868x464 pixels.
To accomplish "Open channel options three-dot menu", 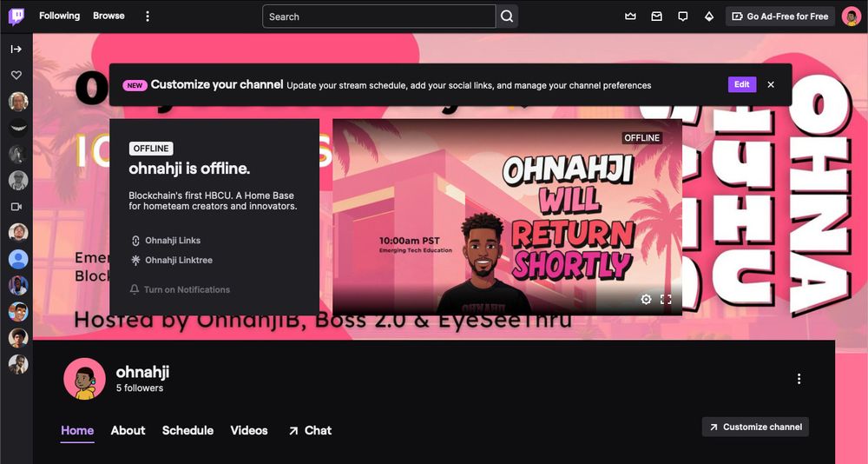I will (799, 379).
